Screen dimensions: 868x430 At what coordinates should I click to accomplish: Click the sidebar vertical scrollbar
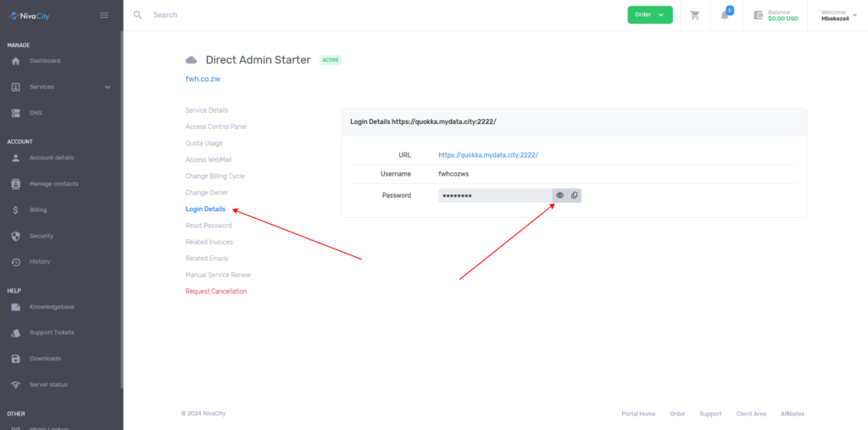tap(122, 210)
